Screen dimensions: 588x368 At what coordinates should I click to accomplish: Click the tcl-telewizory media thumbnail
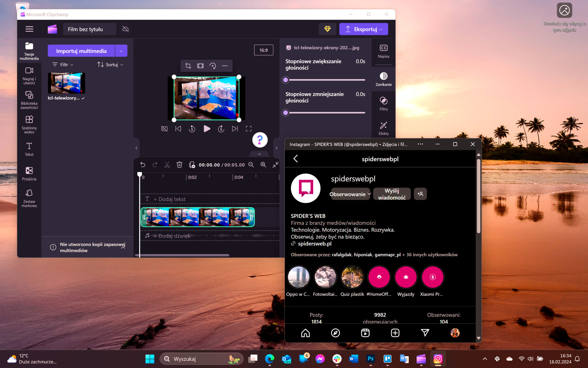(x=66, y=83)
